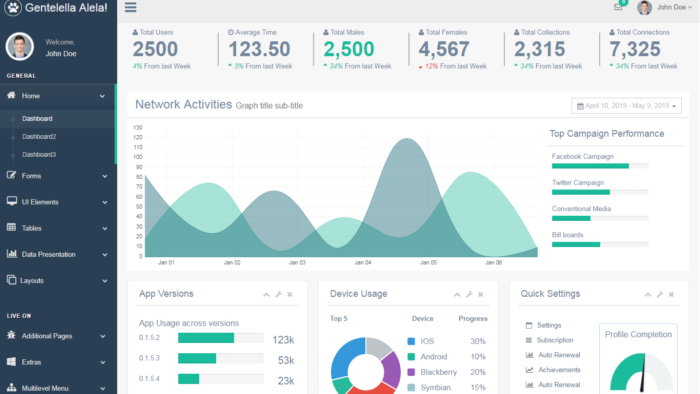The image size is (700, 394).
Task: Toggle the hamburger sidebar menu
Action: click(x=130, y=7)
